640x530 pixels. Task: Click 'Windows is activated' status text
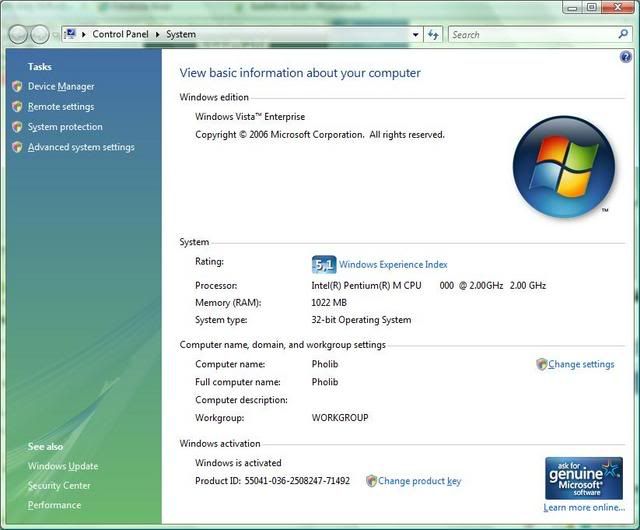point(238,463)
